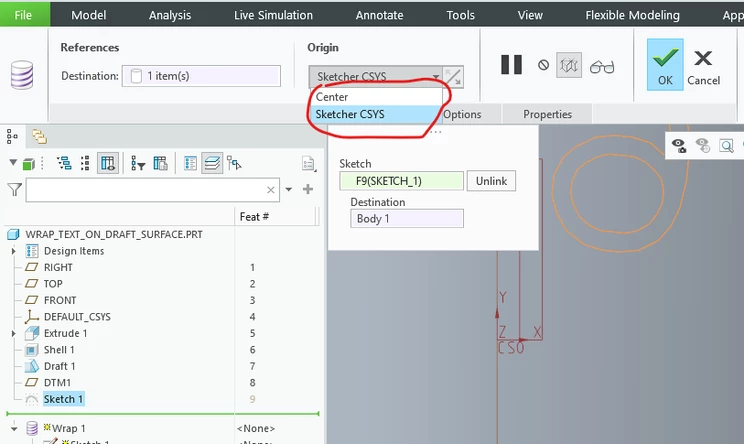
Task: Open the Properties panel tab
Action: [x=547, y=114]
